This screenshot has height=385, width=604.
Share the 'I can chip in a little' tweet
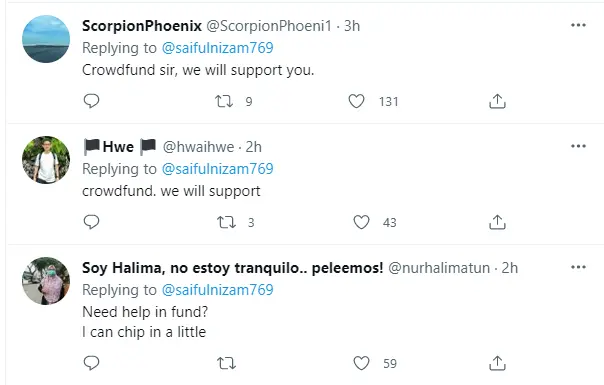[497, 363]
